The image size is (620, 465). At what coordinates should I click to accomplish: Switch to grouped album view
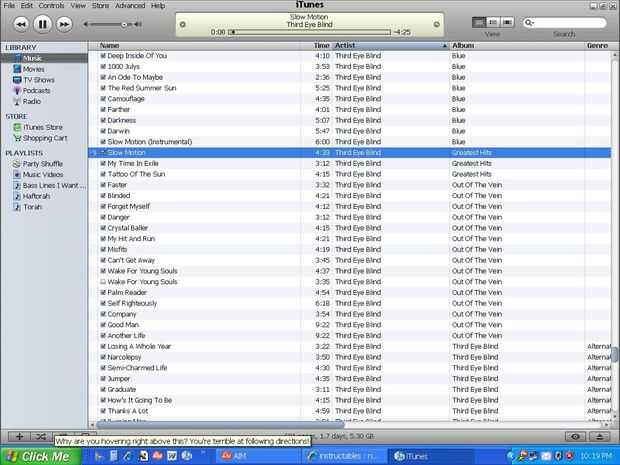coord(493,23)
